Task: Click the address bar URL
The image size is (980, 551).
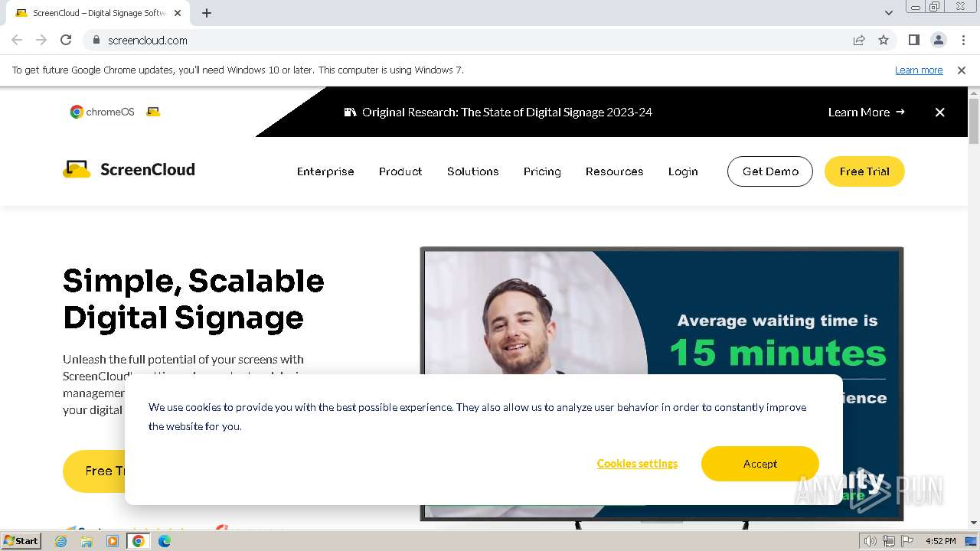Action: [148, 40]
